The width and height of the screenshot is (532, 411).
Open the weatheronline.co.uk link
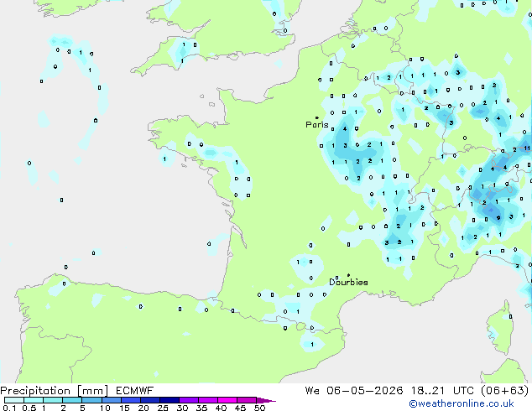pos(462,403)
